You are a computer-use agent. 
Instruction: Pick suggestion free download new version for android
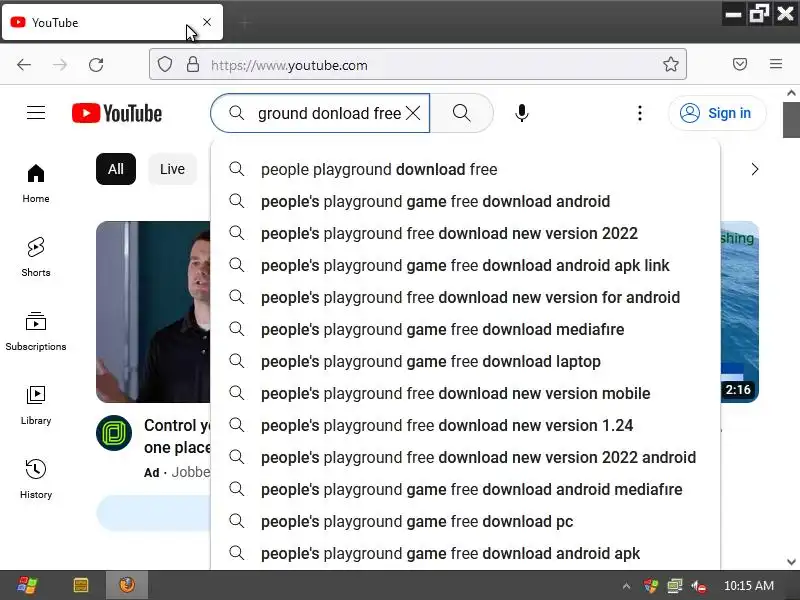[465, 297]
